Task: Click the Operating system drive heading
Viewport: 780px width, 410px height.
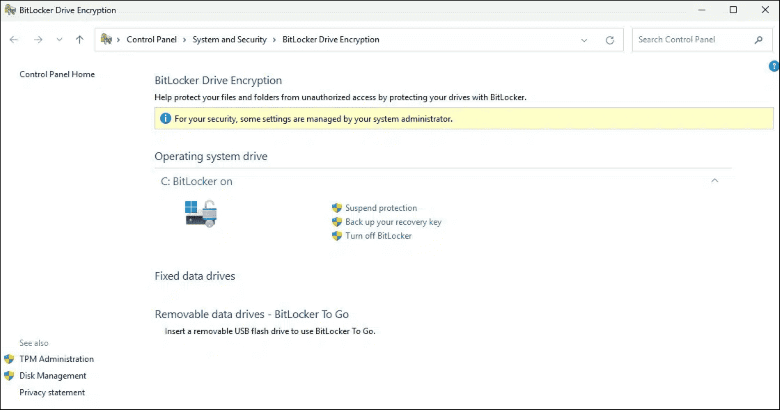Action: pyautogui.click(x=211, y=156)
